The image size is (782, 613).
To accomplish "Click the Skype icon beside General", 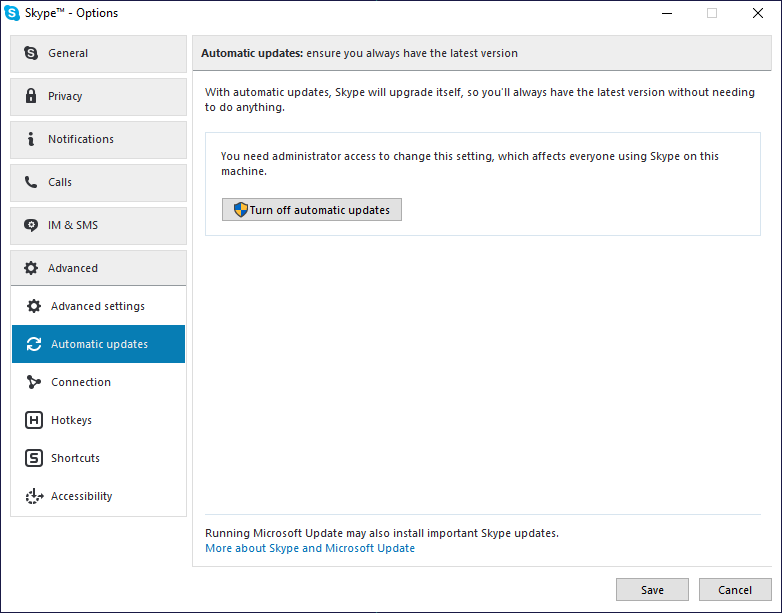I will pos(31,53).
